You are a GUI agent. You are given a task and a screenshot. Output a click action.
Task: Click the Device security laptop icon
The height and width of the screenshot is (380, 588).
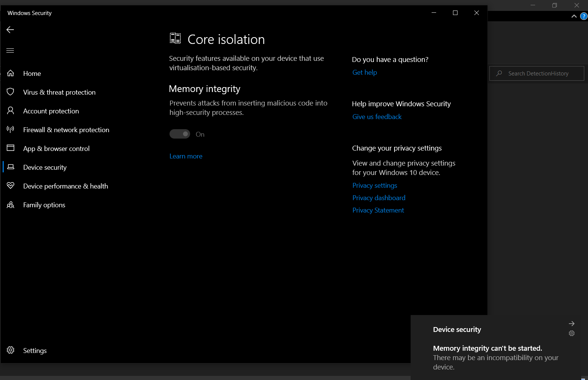tap(11, 167)
